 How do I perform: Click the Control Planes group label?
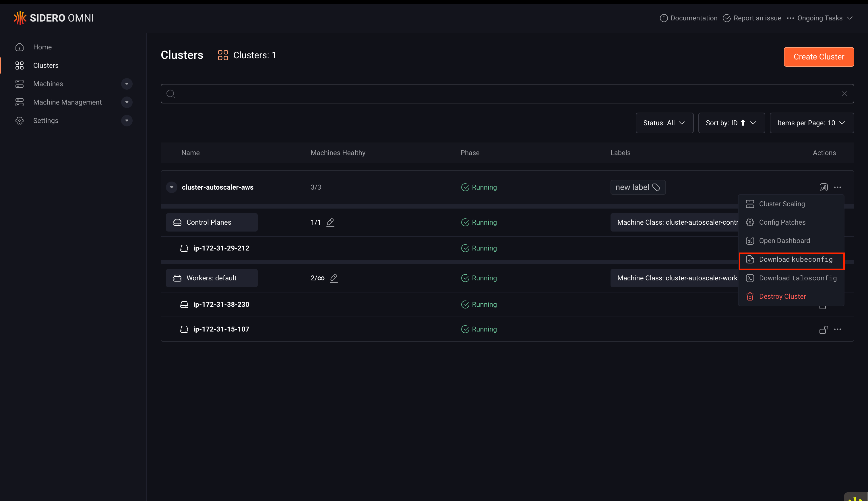[212, 222]
